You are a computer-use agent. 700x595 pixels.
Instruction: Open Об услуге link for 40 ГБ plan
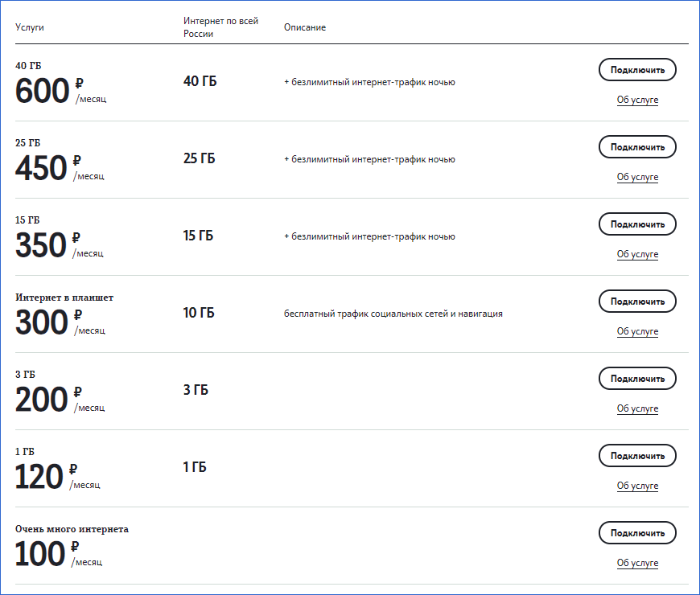[637, 100]
